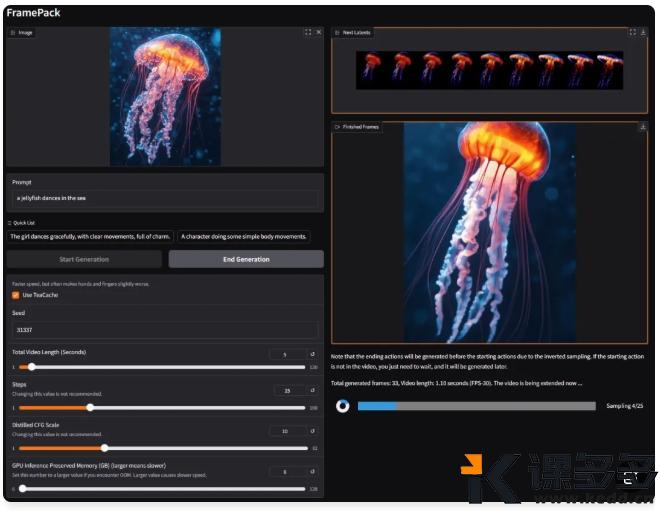Download the Next Latents preview

point(644,32)
